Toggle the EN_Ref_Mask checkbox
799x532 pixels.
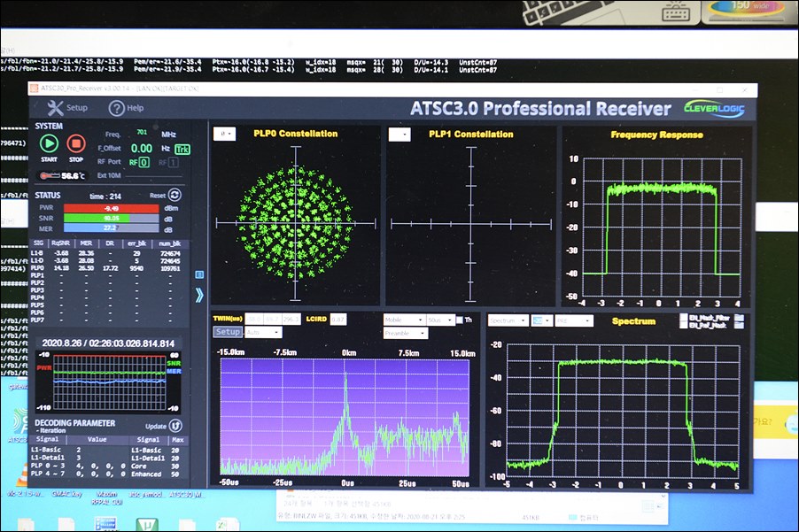(x=684, y=325)
